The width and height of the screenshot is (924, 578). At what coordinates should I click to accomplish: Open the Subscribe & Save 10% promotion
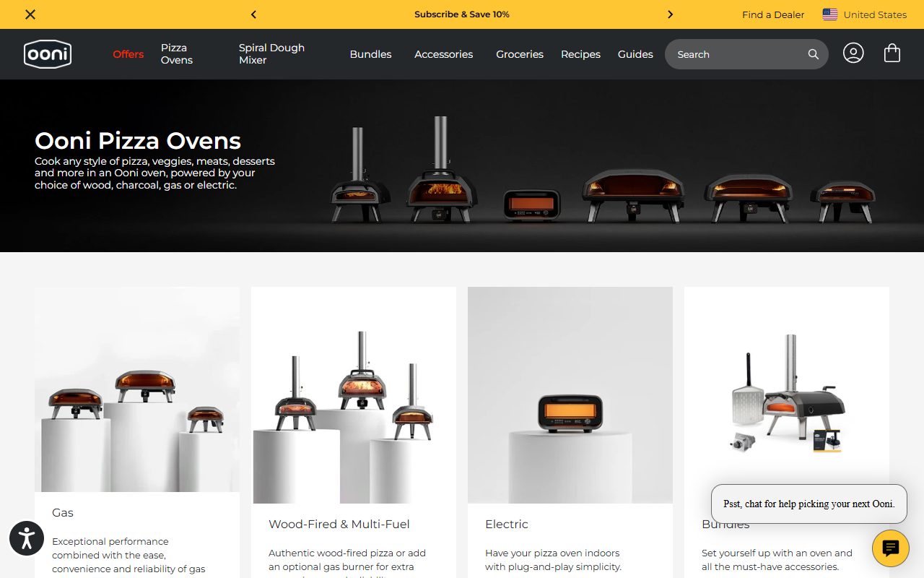(462, 14)
